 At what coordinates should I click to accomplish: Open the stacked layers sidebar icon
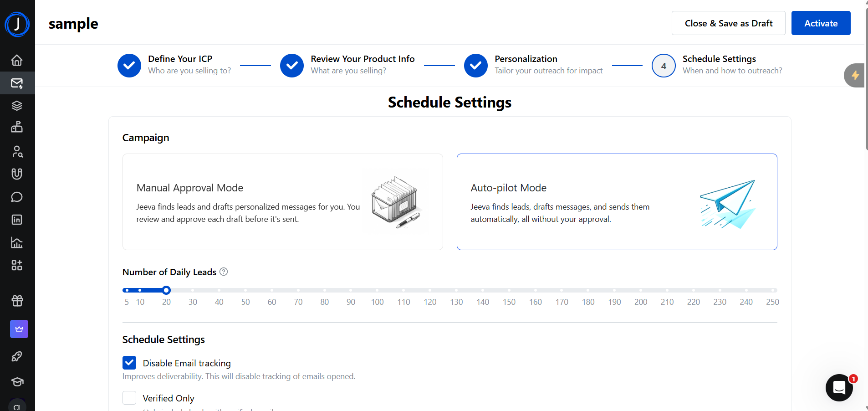click(x=17, y=106)
